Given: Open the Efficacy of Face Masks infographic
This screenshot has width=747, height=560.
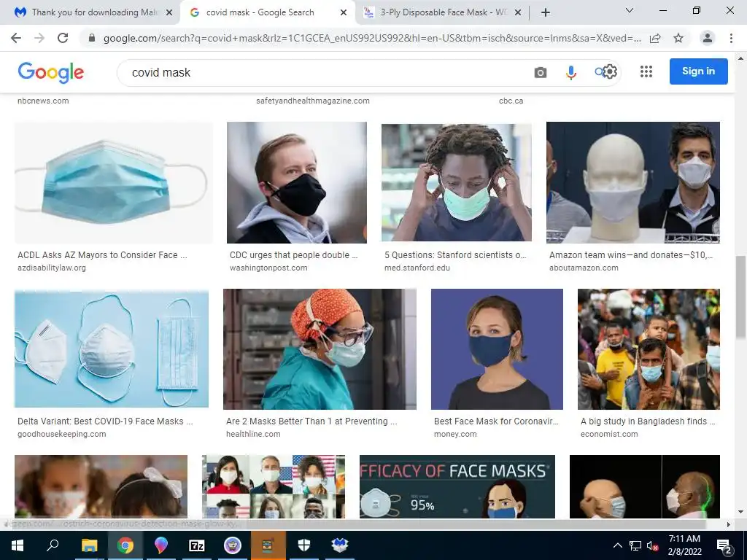Looking at the screenshot, I should (457, 486).
